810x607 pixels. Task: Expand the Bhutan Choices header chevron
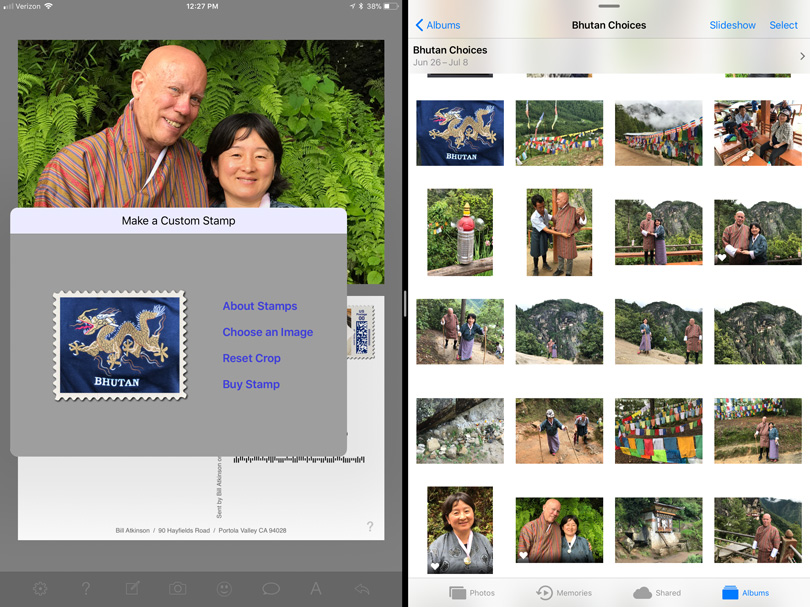point(802,56)
